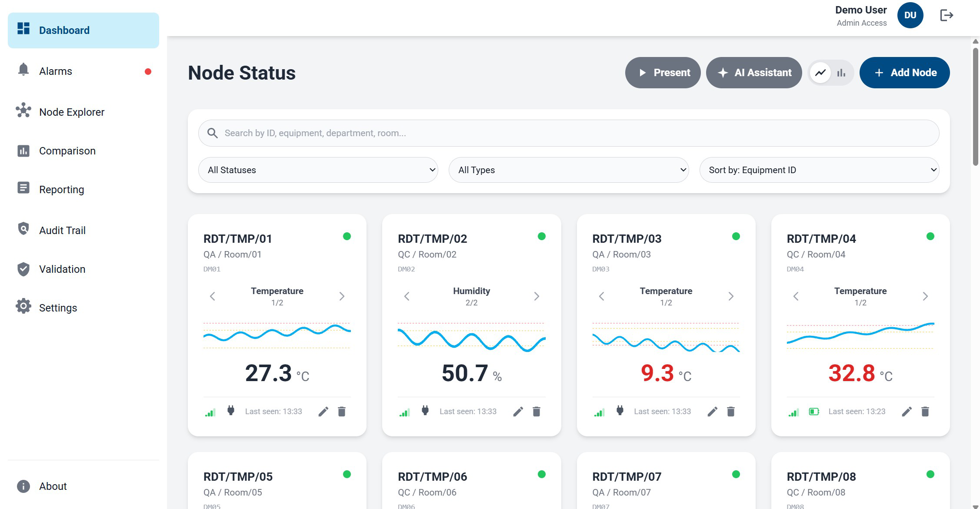Viewport: 980px width, 509px height.
Task: Open Sort by Equipment ID dropdown
Action: click(x=819, y=170)
